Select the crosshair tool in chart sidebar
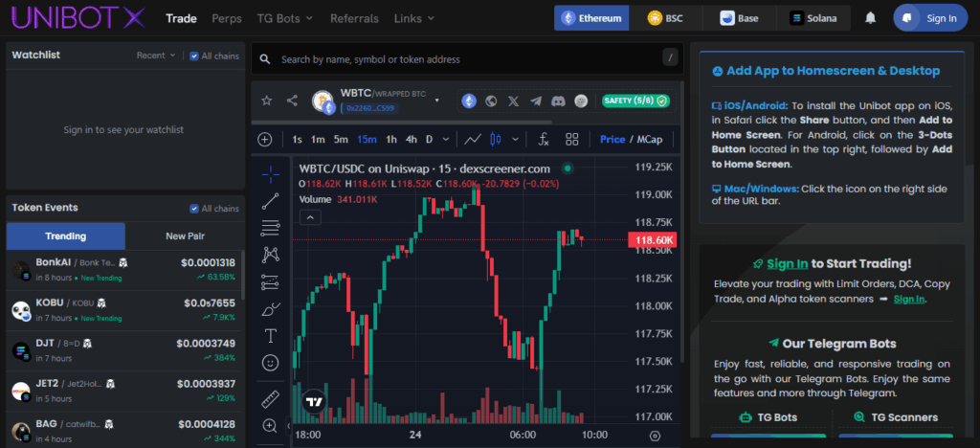980x448 pixels. tap(271, 173)
